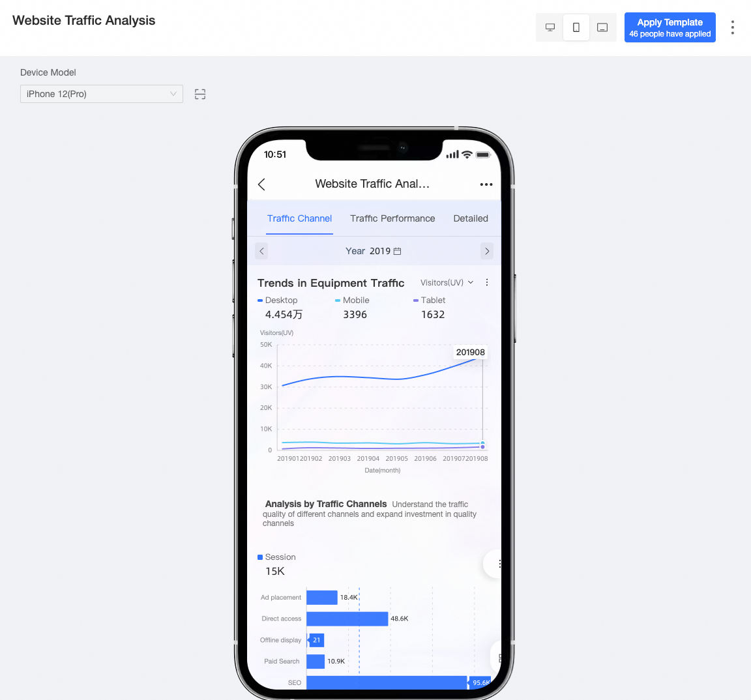Image resolution: width=751 pixels, height=700 pixels.
Task: Switch to Traffic Performance tab
Action: (x=392, y=218)
